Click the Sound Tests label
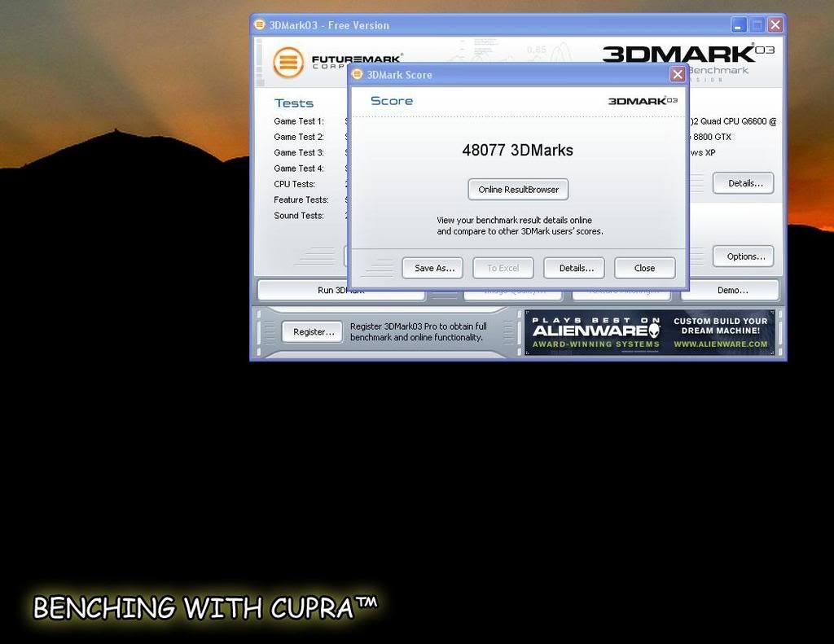 [299, 216]
